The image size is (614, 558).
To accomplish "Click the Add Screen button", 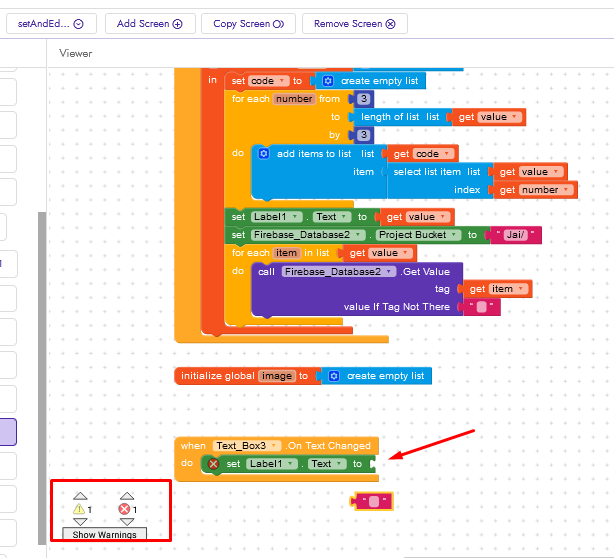I will [149, 24].
